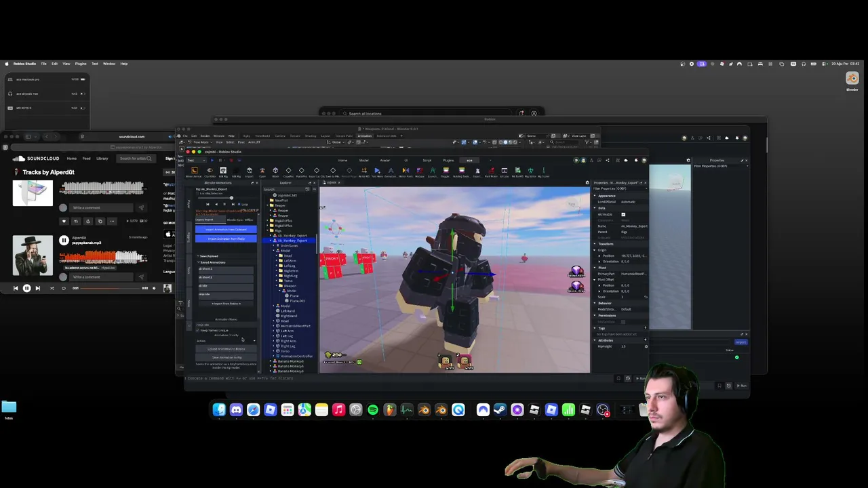Open the Plugins menu in the macOS menu bar
The image size is (868, 488).
coord(81,64)
